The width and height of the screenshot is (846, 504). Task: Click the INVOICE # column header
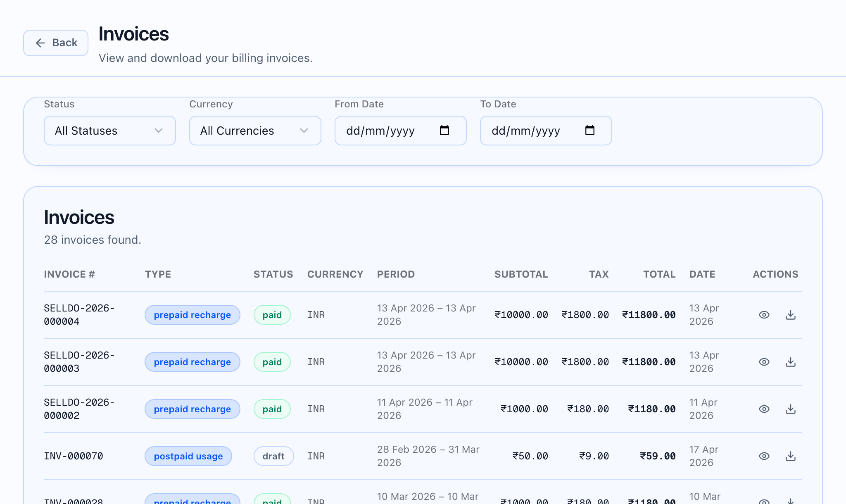pos(69,274)
